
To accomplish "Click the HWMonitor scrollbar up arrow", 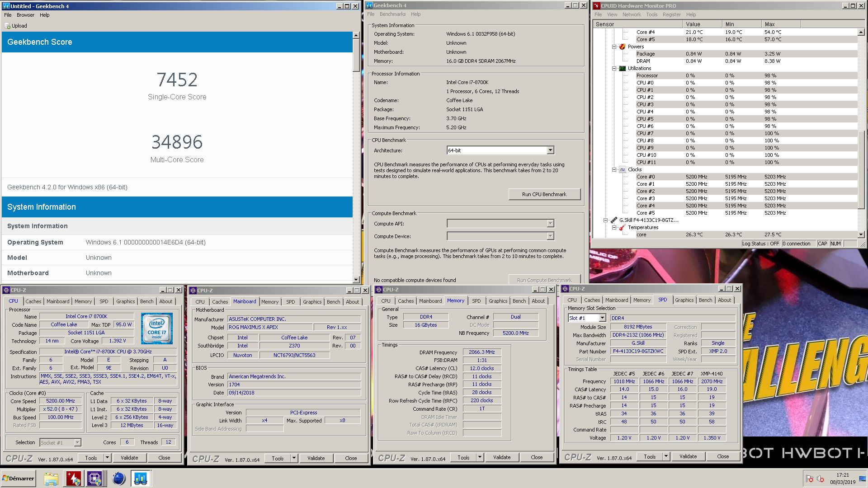I will click(861, 32).
